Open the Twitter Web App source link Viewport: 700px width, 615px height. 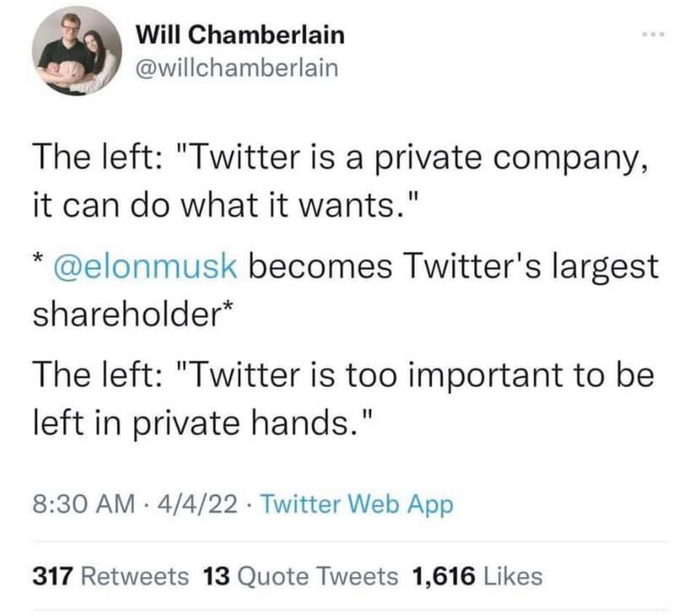tap(357, 504)
